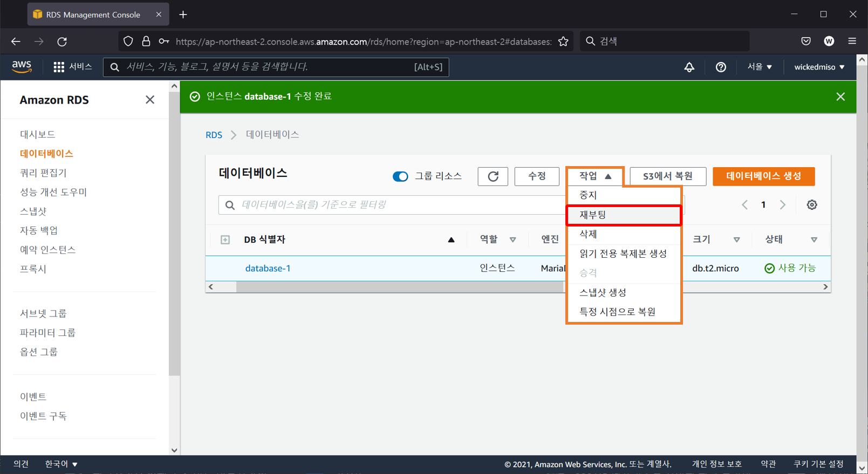Open Firefox Pocket save icon
The width and height of the screenshot is (868, 474).
tap(805, 42)
